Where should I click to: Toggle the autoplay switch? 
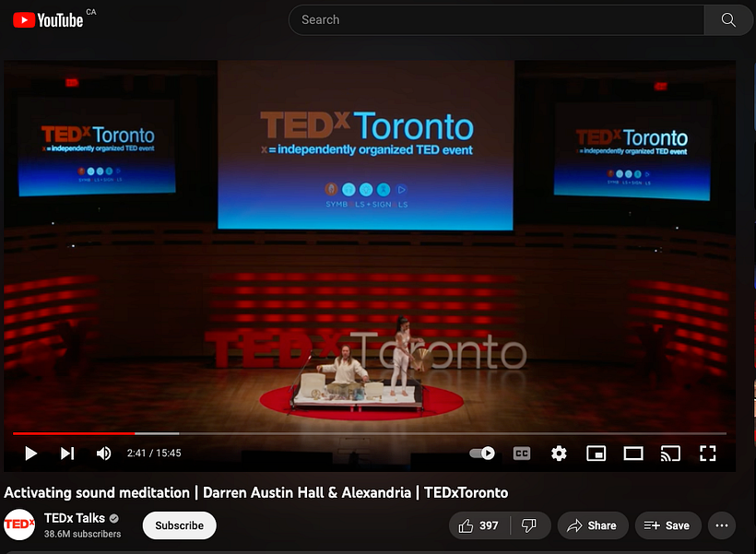[482, 454]
